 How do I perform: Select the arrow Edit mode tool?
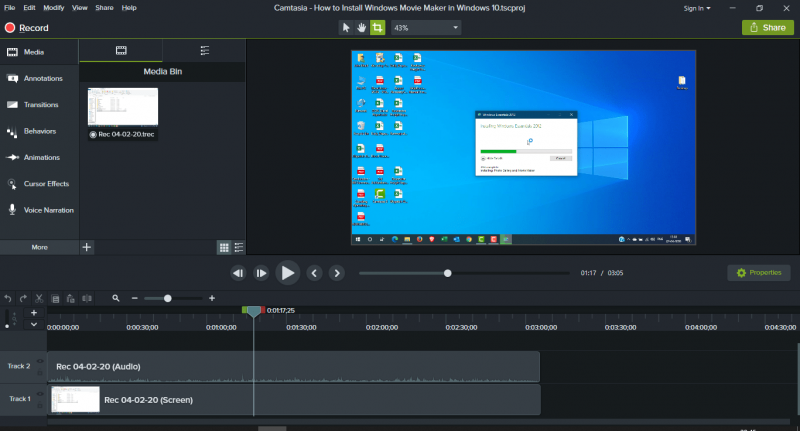(346, 28)
